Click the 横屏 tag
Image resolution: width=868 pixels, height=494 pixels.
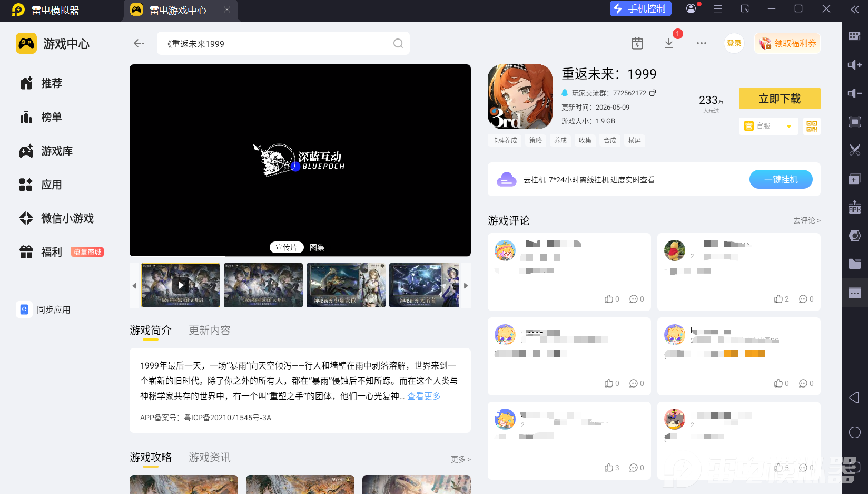click(x=635, y=140)
